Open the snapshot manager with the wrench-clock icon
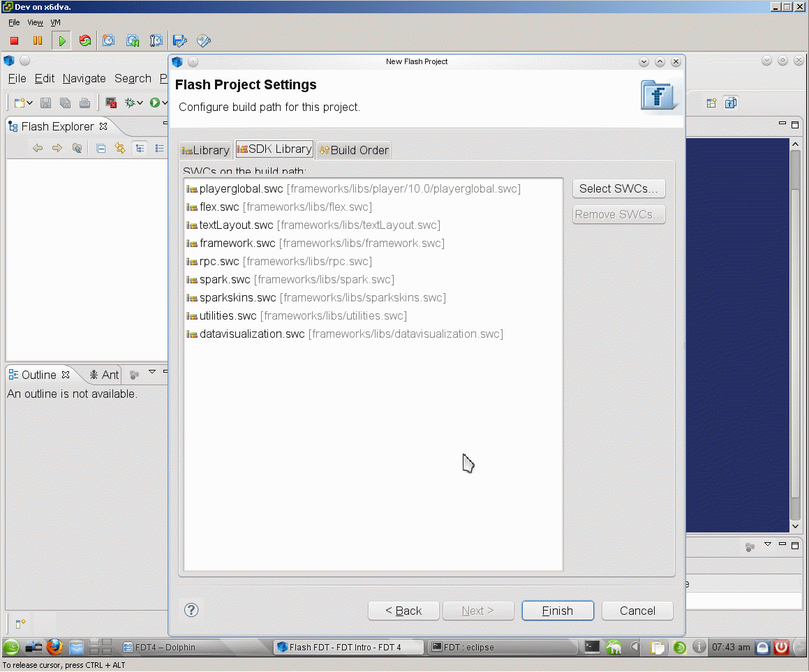Image resolution: width=809 pixels, height=672 pixels. coord(156,40)
